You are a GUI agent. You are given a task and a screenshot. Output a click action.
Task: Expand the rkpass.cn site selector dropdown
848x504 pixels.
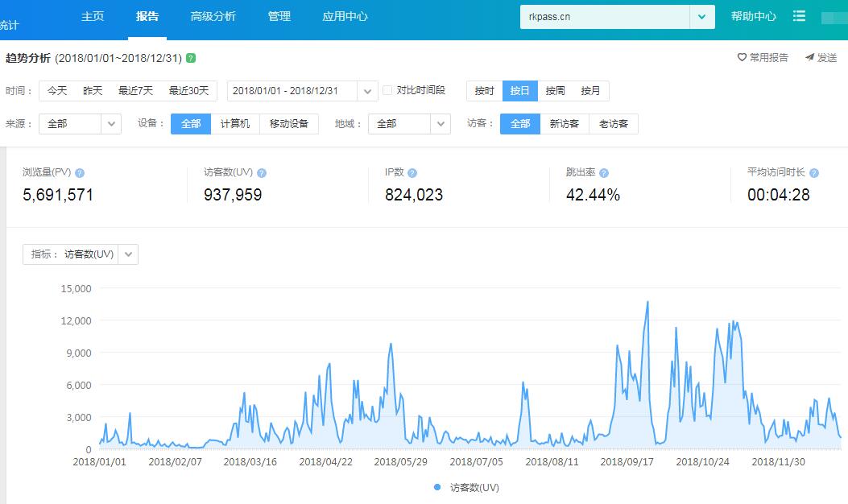pyautogui.click(x=701, y=17)
